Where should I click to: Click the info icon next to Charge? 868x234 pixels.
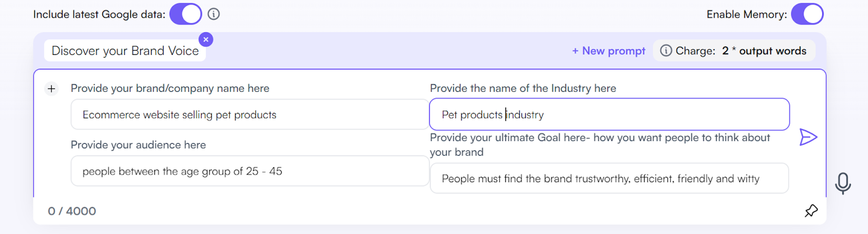[666, 51]
